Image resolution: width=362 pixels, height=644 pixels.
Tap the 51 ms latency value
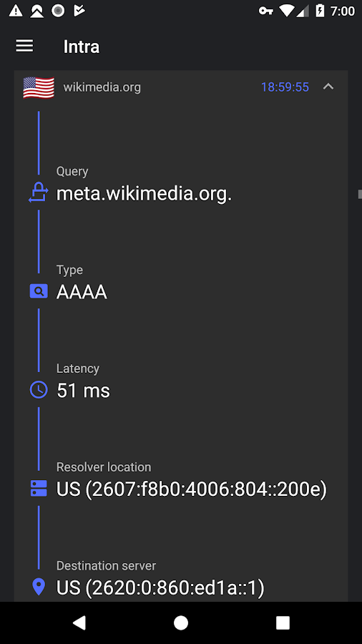83,391
